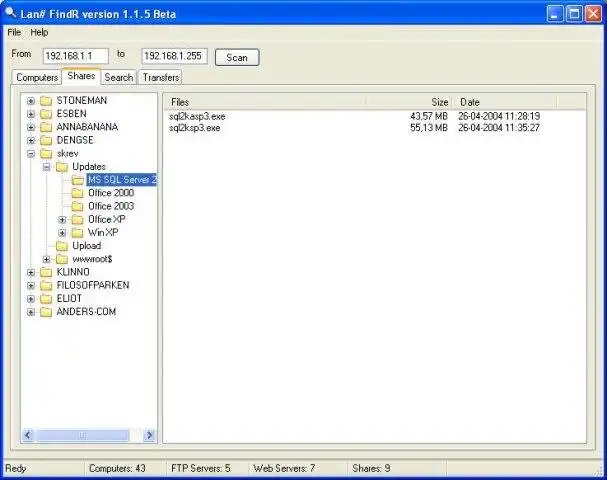The height and width of the screenshot is (480, 607).
Task: Click the Office 2000 folder icon
Action: coord(78,194)
